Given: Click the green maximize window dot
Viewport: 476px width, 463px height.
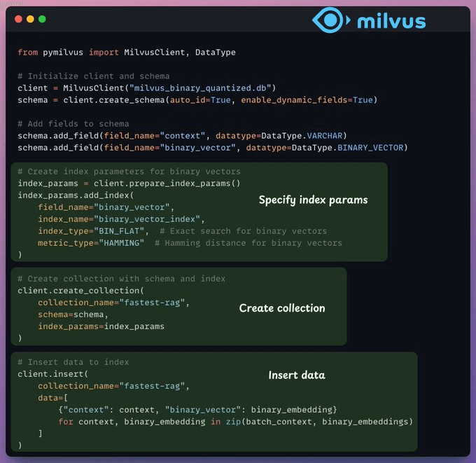Looking at the screenshot, I should click(42, 19).
